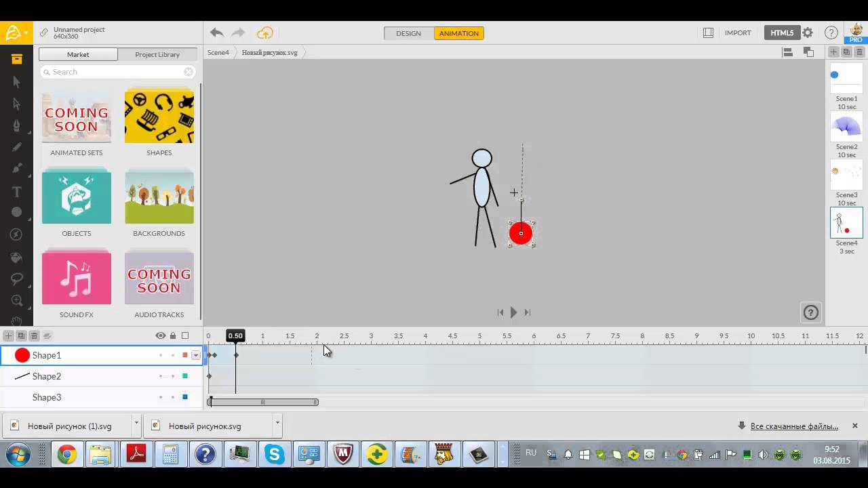Click the Redo arrow
This screenshot has height=488, width=868.
point(238,33)
